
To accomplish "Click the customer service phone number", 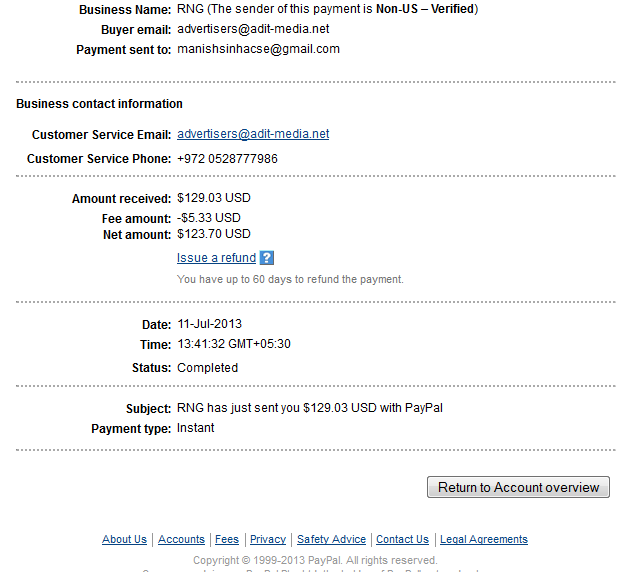I will (x=227, y=159).
